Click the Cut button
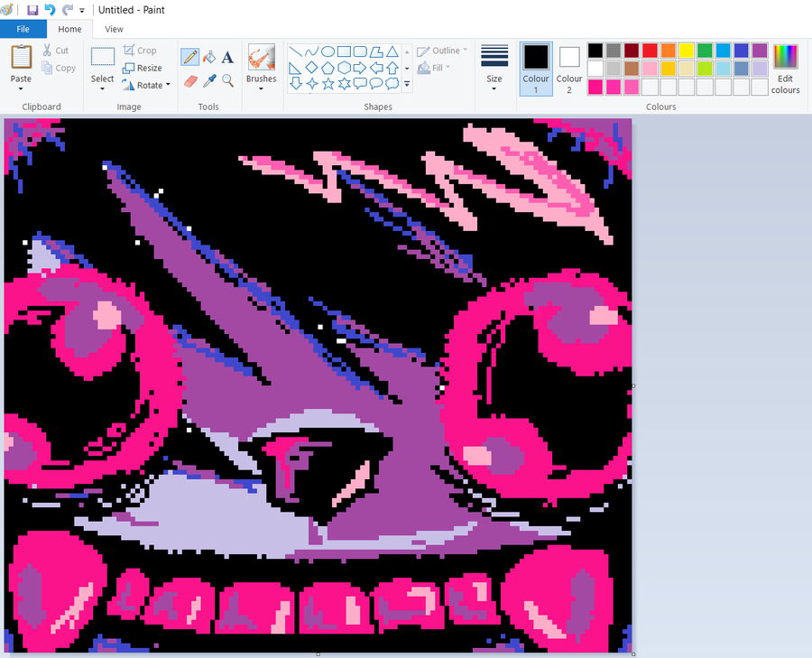 click(x=55, y=51)
